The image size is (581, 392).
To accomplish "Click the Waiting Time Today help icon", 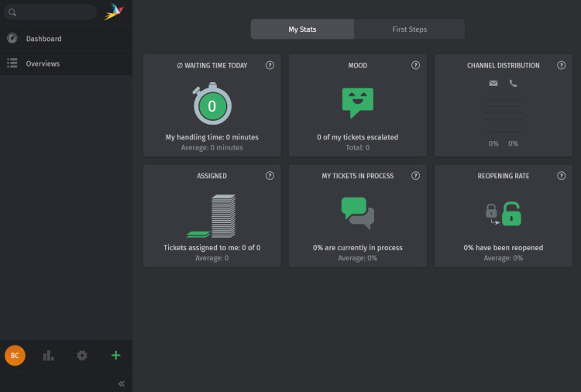I will pyautogui.click(x=270, y=66).
